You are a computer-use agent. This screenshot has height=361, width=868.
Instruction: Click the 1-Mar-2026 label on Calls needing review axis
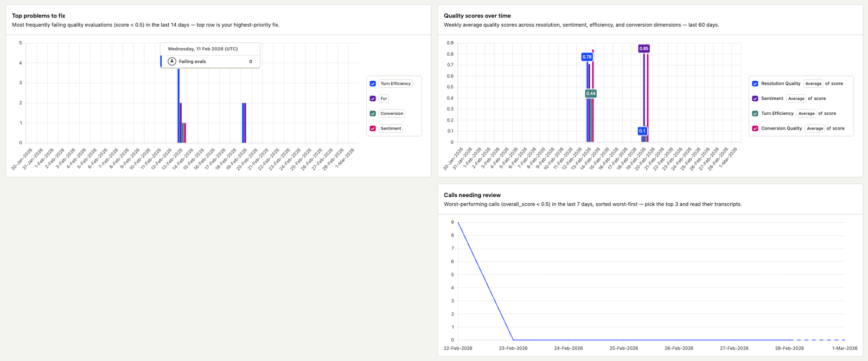[845, 348]
